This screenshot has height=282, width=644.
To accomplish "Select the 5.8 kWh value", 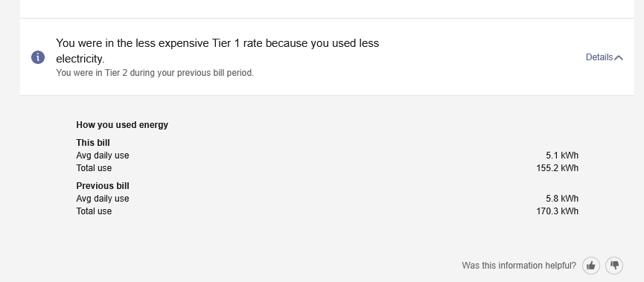I will (x=562, y=199).
